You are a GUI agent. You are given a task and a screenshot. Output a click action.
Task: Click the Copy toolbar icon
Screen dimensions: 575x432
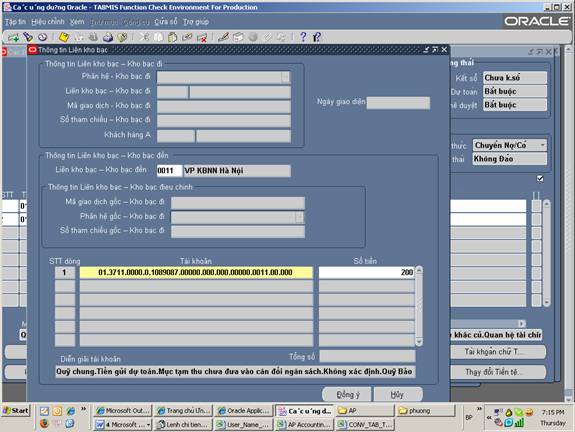tap(158, 37)
